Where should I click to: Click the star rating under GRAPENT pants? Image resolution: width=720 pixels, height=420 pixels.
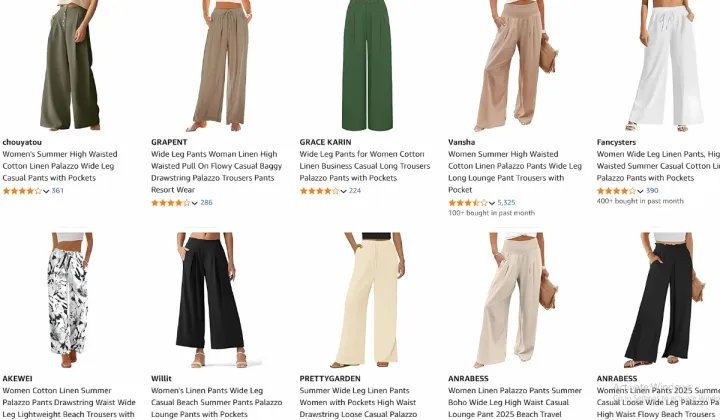(171, 203)
